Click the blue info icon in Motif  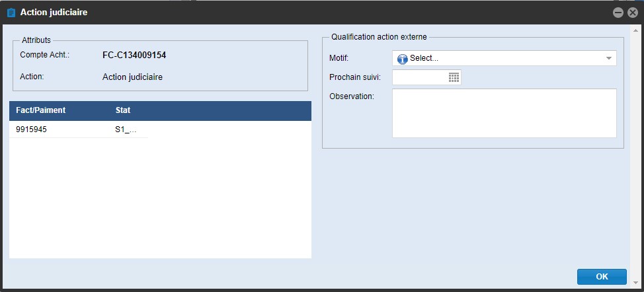pyautogui.click(x=403, y=59)
